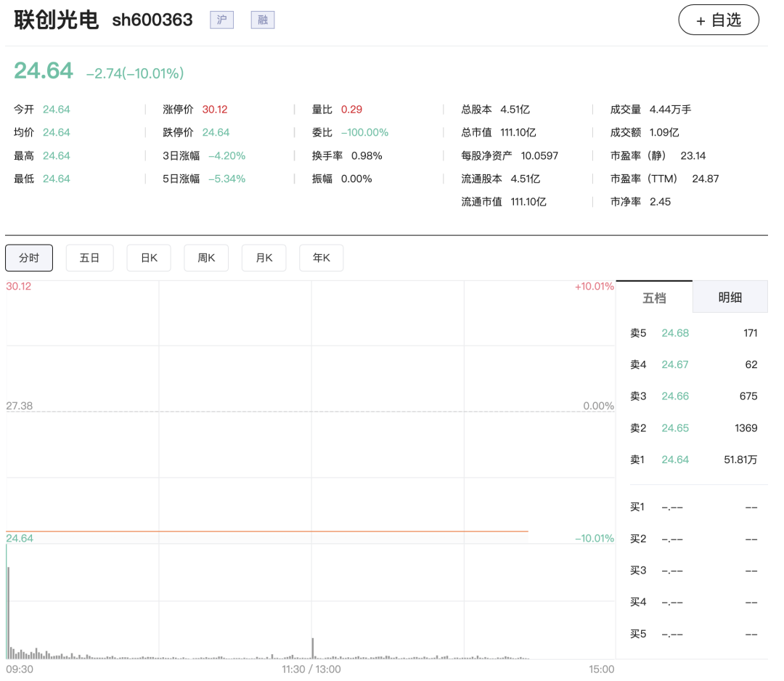
Task: Click the 沪 exchange badge icon
Action: coord(221,20)
